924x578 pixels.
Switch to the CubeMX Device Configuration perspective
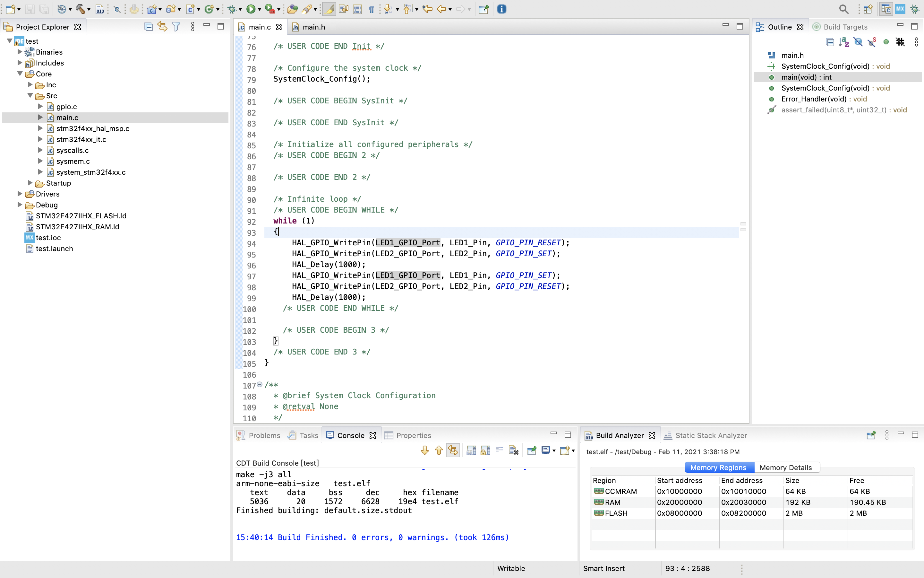[x=900, y=9]
